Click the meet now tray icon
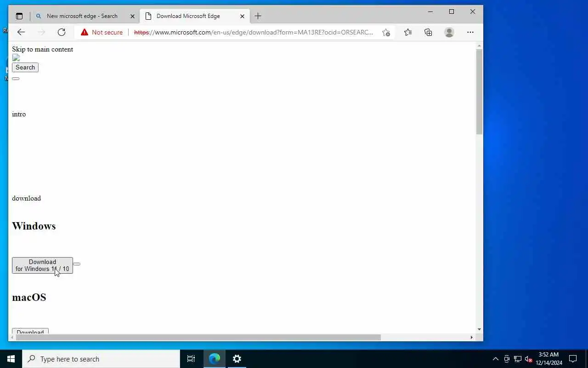 [507, 359]
